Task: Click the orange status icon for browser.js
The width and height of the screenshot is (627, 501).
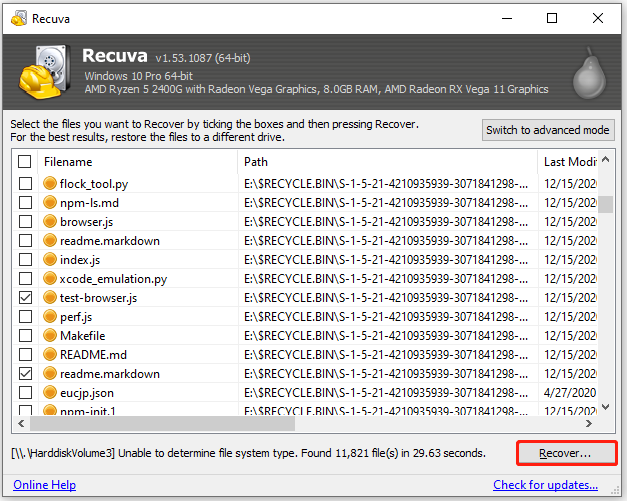Action: point(50,222)
